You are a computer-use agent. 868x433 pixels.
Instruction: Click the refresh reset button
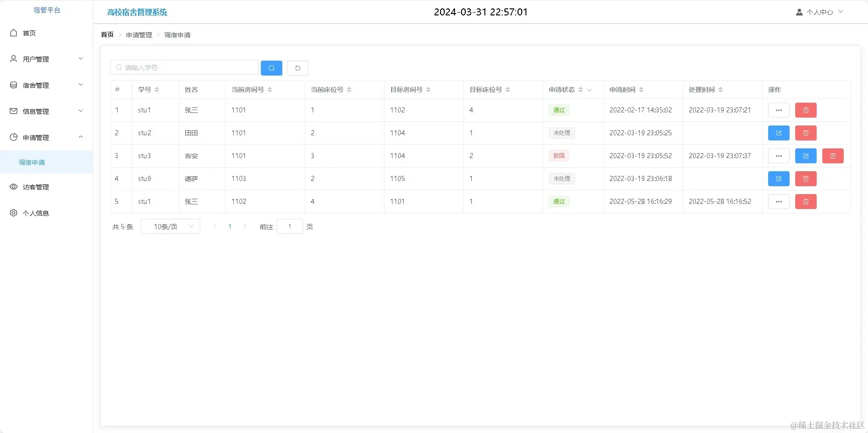pos(297,68)
